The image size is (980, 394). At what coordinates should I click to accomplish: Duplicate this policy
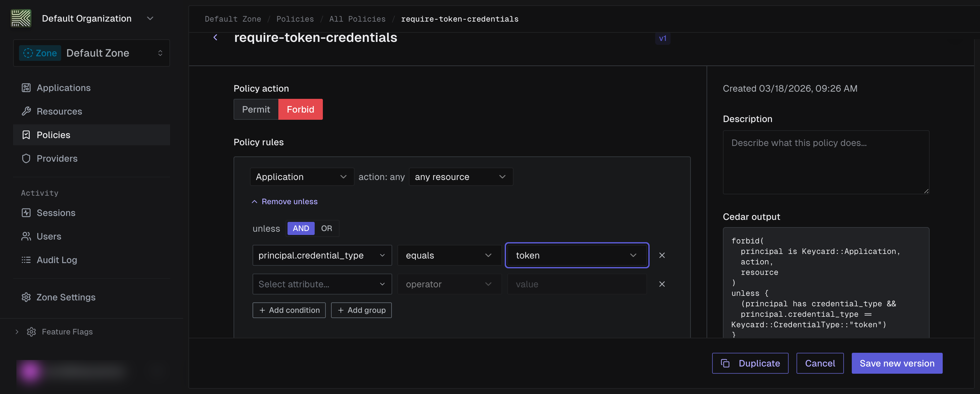point(750,363)
